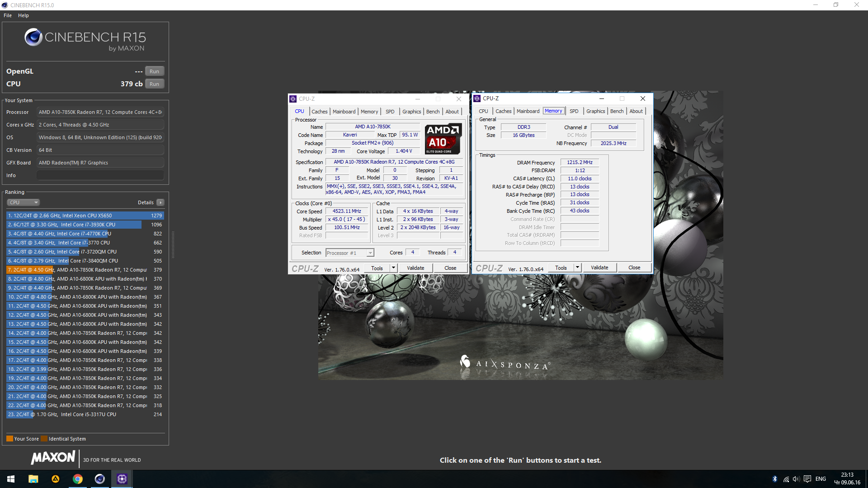Viewport: 868px width, 488px height.
Task: Click Tools button in right CPU-Z window
Action: pyautogui.click(x=561, y=268)
